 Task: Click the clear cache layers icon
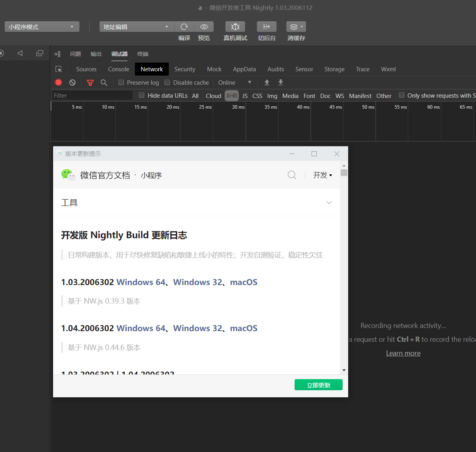pyautogui.click(x=294, y=27)
